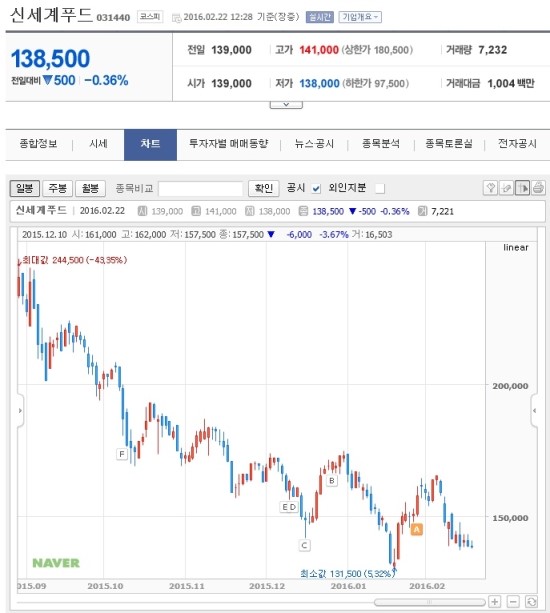Click disclosure marker F on chart
This screenshot has height=613, width=550.
[122, 454]
